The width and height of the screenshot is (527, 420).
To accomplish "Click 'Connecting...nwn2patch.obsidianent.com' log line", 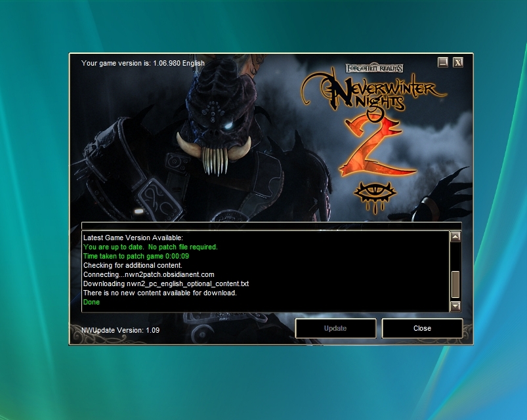I will click(x=148, y=274).
